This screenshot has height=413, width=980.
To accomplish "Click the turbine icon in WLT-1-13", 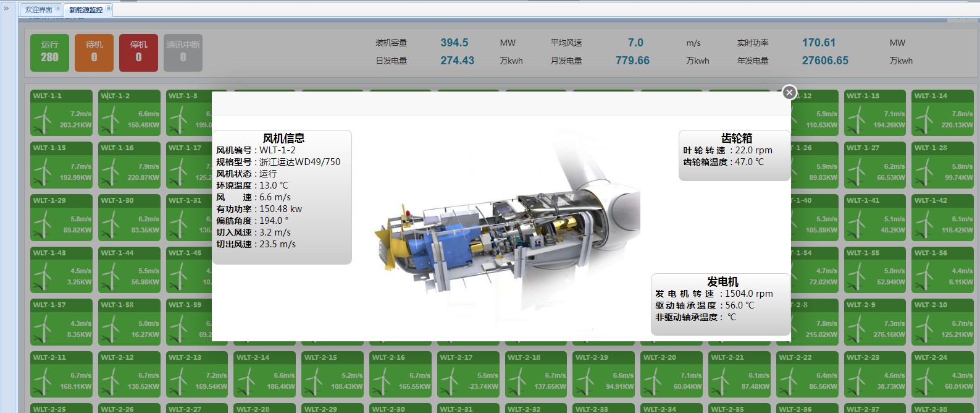I will pyautogui.click(x=856, y=119).
